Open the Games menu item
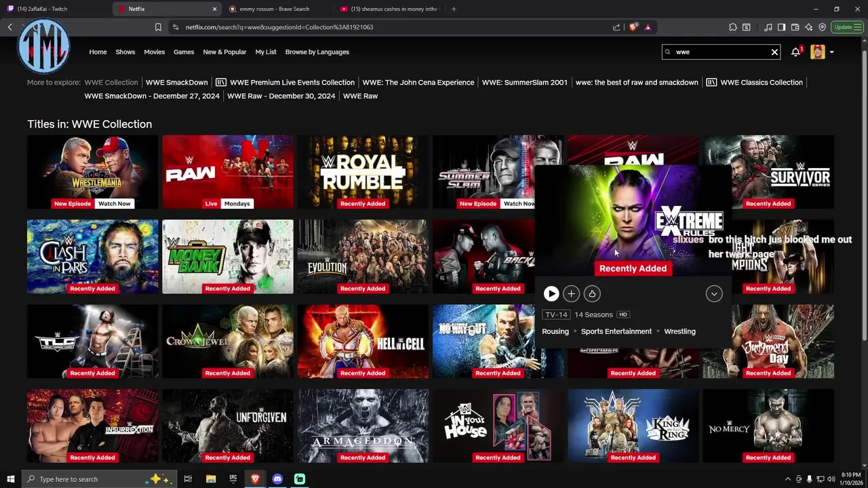 184,52
